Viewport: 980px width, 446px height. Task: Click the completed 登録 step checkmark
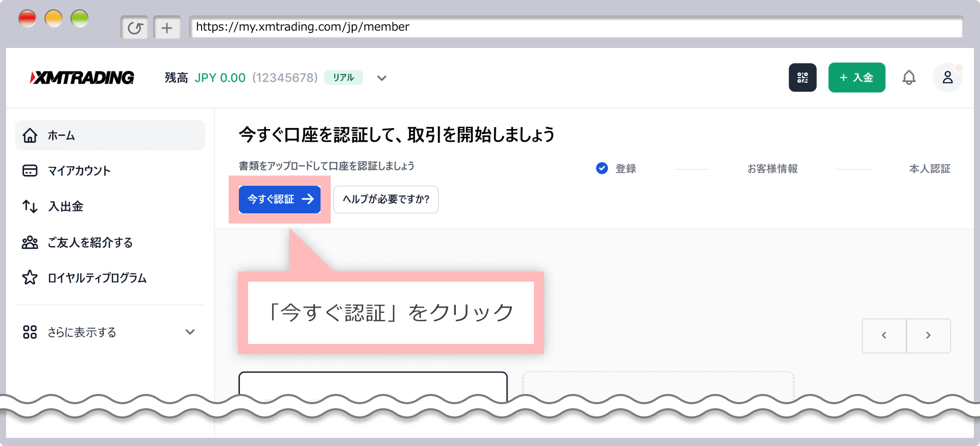click(602, 168)
